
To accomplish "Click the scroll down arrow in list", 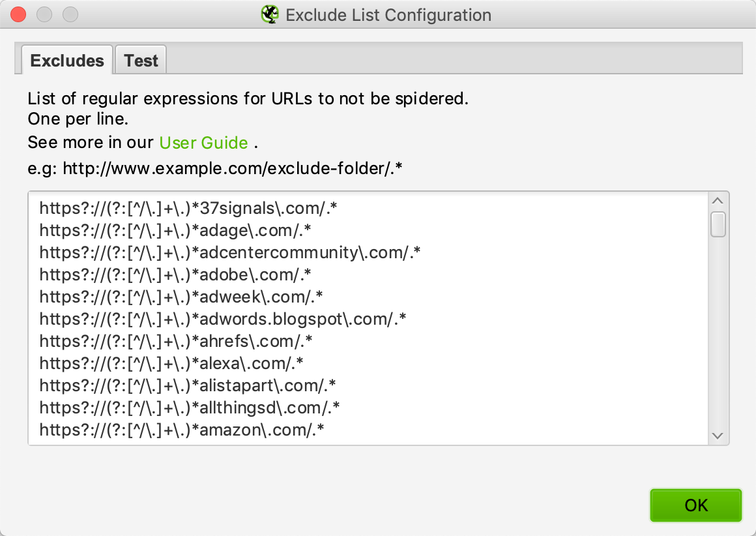I will click(x=718, y=436).
